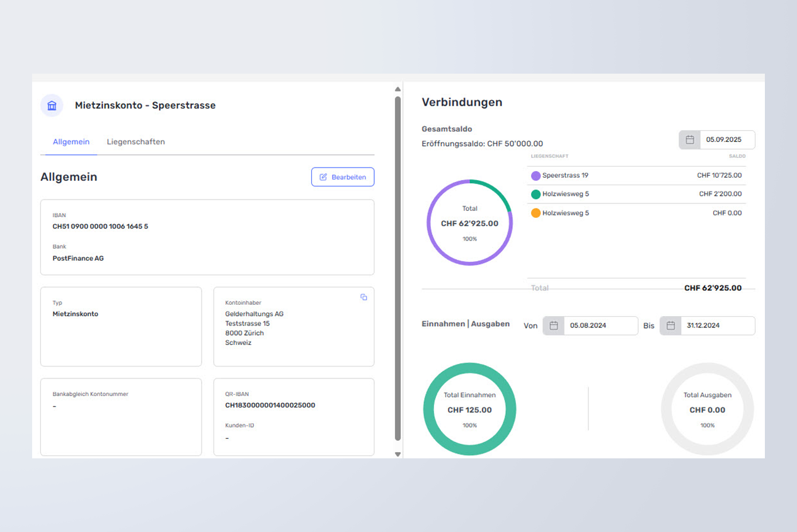Click the green Holzwiesweg 5 color dot
This screenshot has width=797, height=532.
pyautogui.click(x=536, y=195)
